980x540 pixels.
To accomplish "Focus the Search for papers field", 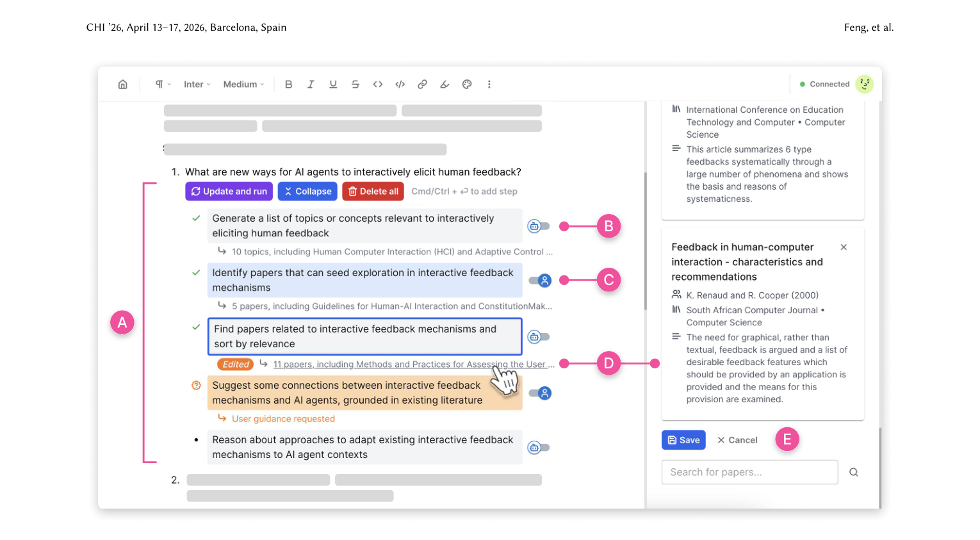I will pos(749,472).
